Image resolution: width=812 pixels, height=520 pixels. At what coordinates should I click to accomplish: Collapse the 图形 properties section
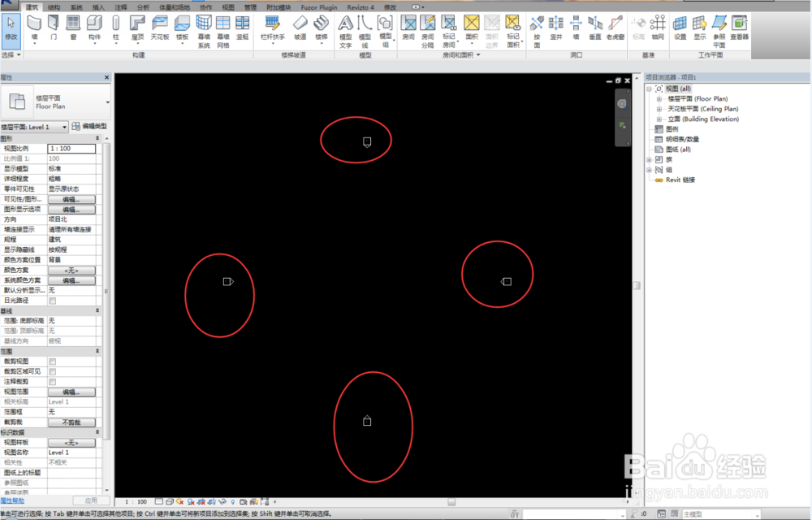tap(97, 139)
